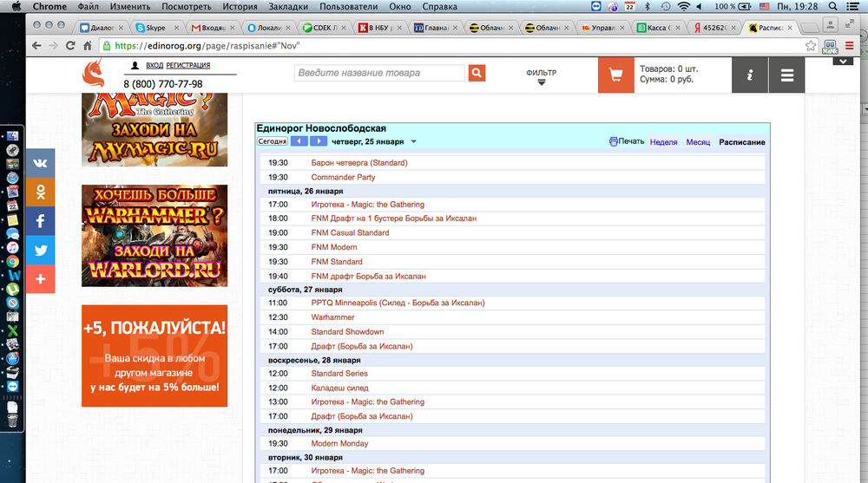868x483 pixels.
Task: Share page on Twitter
Action: [x=40, y=251]
